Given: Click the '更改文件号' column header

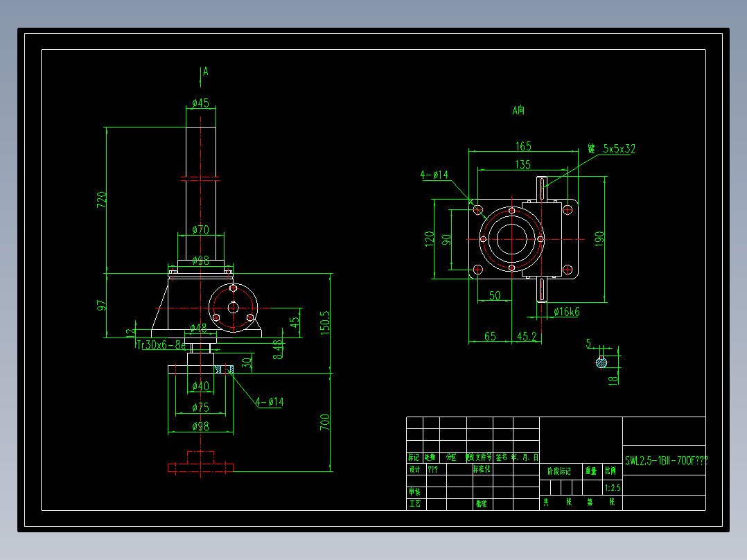Looking at the screenshot, I should [478, 457].
